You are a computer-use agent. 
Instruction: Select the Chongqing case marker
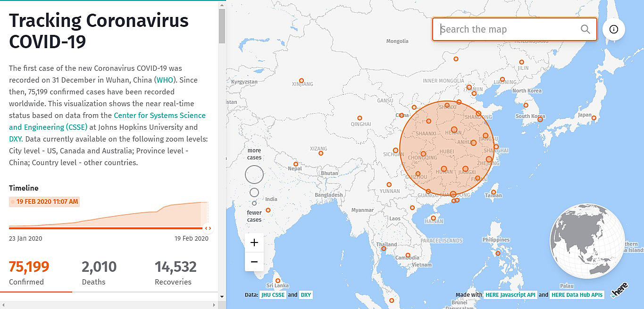423,154
